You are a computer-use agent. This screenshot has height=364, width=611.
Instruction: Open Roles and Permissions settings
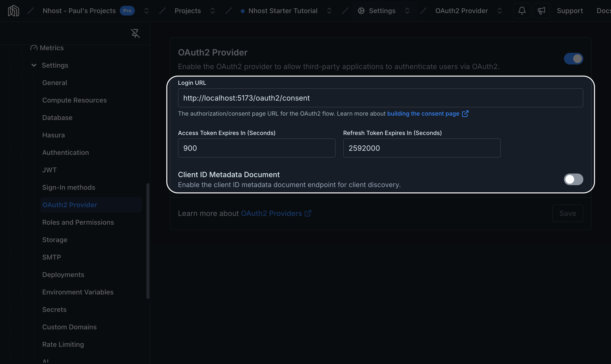click(x=78, y=222)
